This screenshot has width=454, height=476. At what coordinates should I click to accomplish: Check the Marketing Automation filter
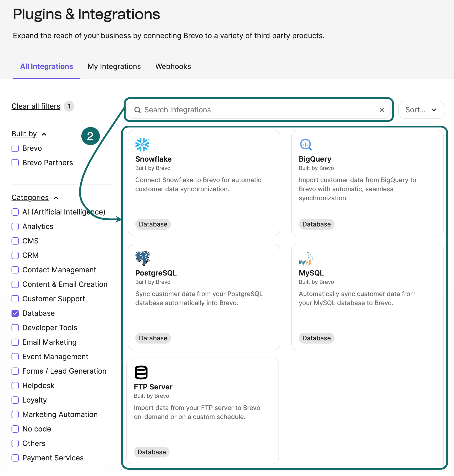coord(15,415)
